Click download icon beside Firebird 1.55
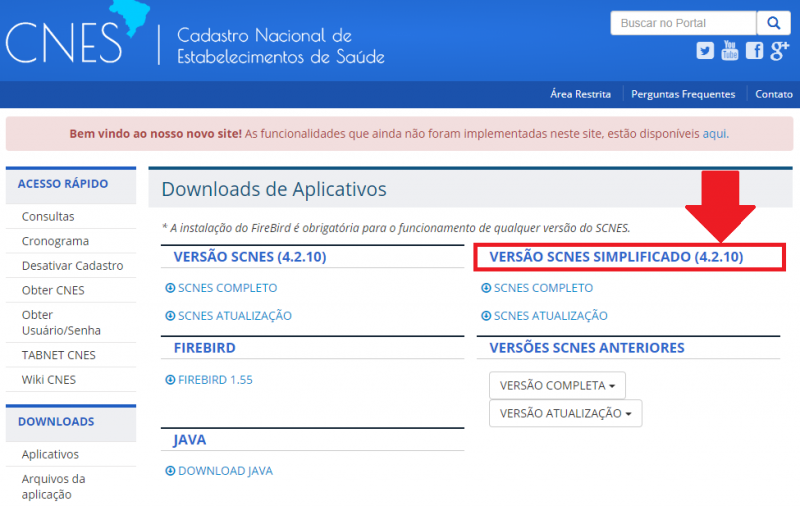The image size is (800, 506). (x=170, y=380)
